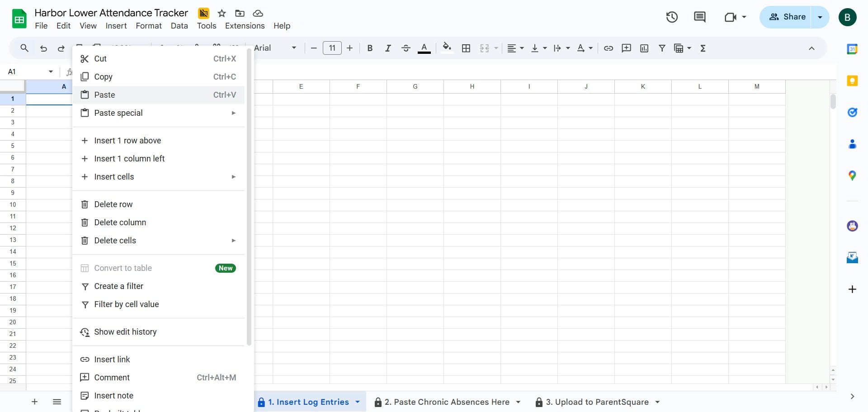The width and height of the screenshot is (868, 412).
Task: Click the functions sigma icon
Action: tap(703, 48)
